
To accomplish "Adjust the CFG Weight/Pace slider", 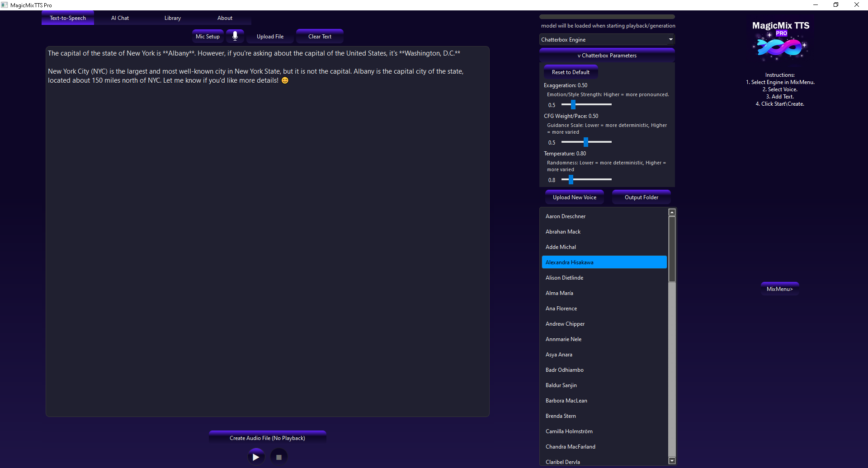I will [x=586, y=142].
